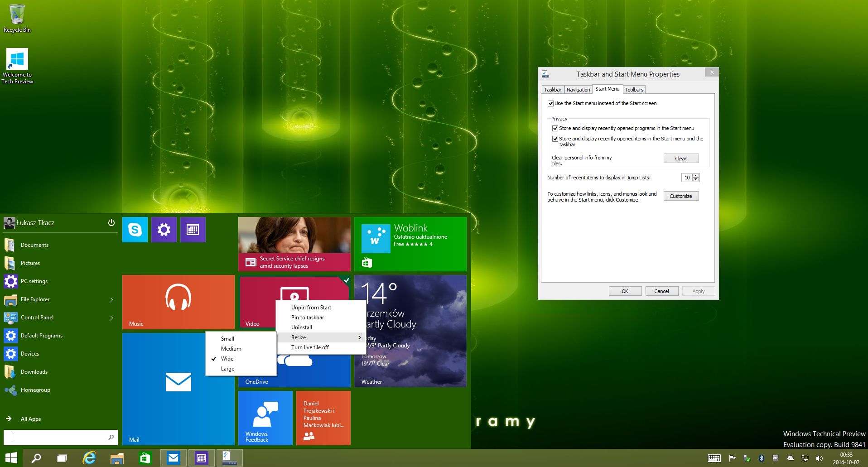
Task: Launch Internet Explorer from the taskbar
Action: click(89, 458)
